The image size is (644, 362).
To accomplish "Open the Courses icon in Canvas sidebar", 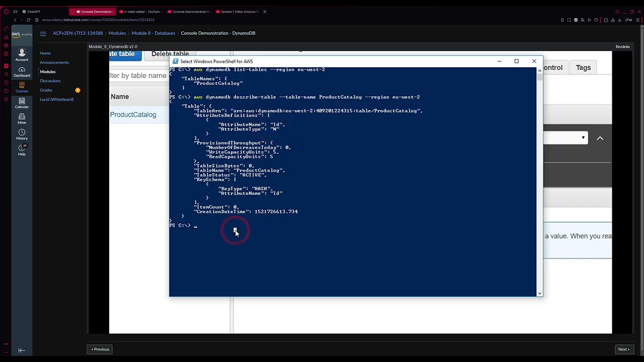I will [x=22, y=87].
